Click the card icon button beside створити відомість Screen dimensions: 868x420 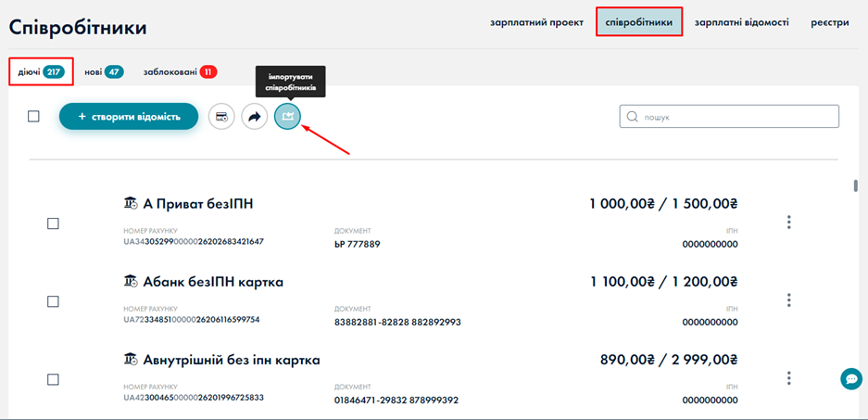pyautogui.click(x=221, y=117)
